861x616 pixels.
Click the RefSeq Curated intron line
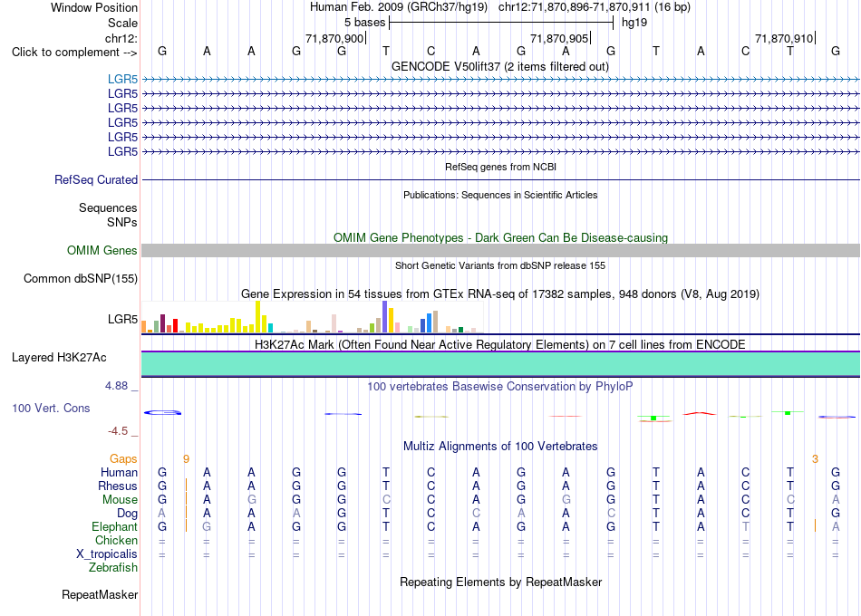tap(500, 179)
